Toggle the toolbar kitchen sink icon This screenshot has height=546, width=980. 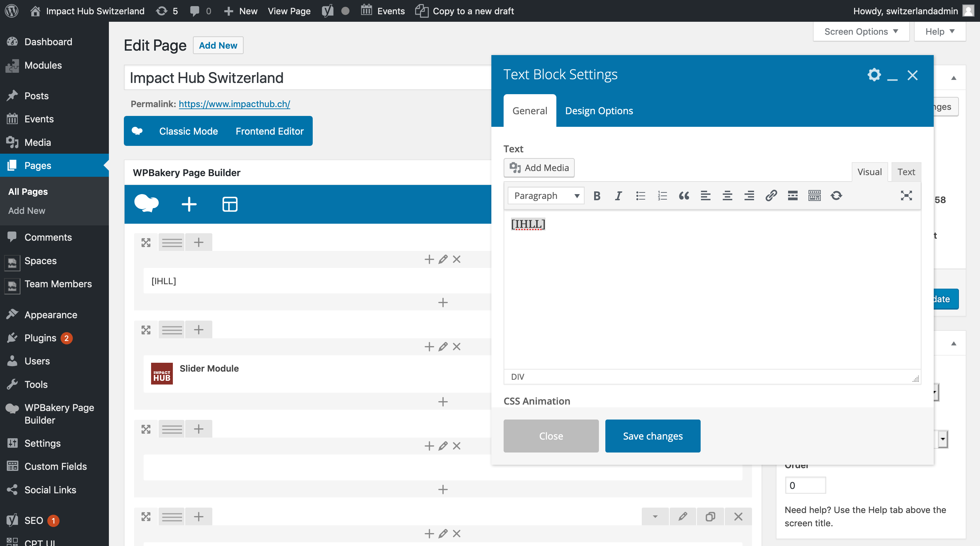pyautogui.click(x=814, y=196)
